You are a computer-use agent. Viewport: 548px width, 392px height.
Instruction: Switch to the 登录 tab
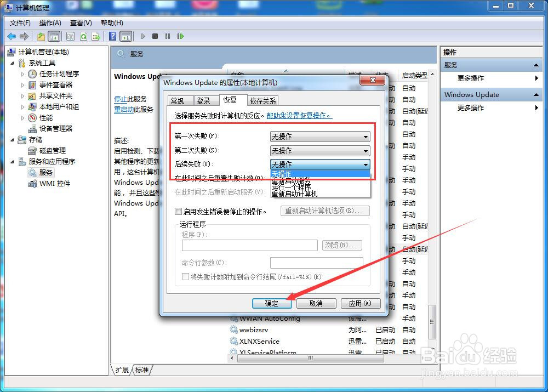pyautogui.click(x=206, y=101)
